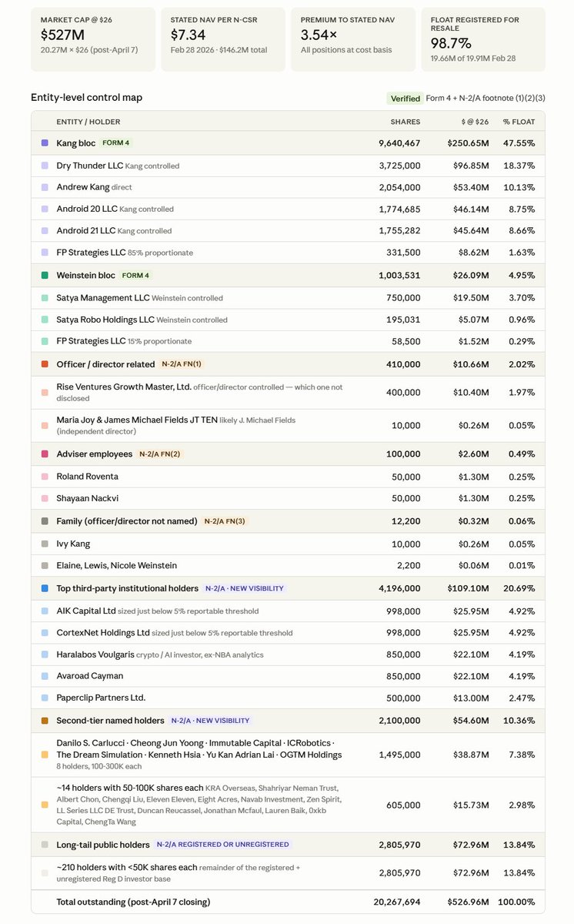
Task: Click light blue swatch beside AIK Capital Ltd
Action: [x=45, y=611]
